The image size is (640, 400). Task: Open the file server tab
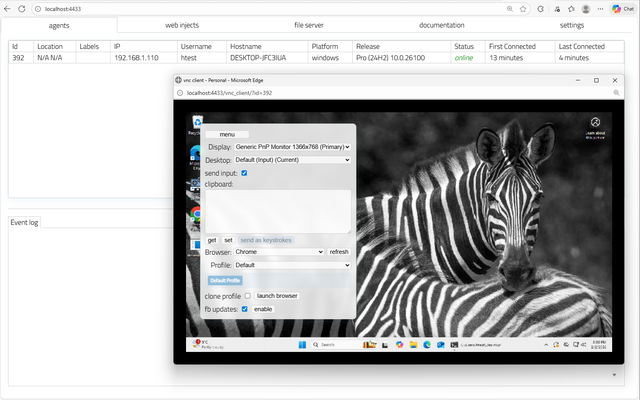(x=308, y=24)
